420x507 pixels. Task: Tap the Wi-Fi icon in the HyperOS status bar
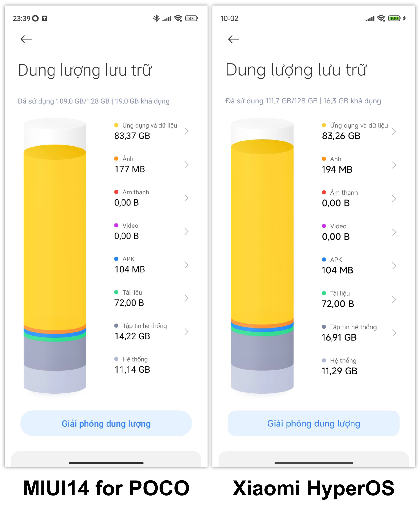coord(381,18)
